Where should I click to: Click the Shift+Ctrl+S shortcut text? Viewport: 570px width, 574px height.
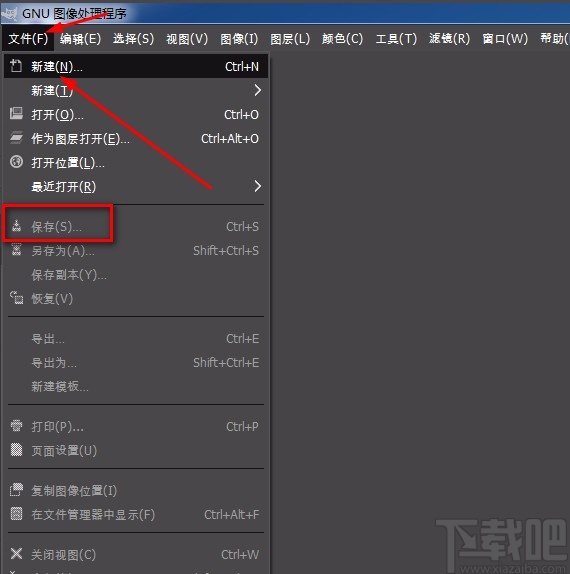point(226,251)
